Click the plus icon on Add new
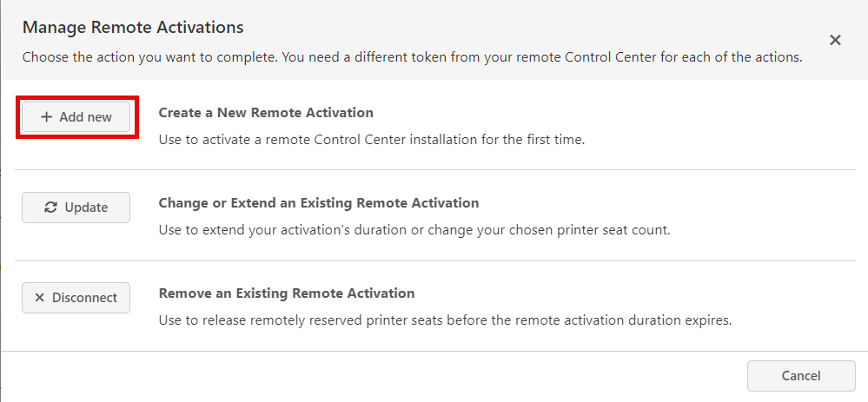Screen dimensions: 868x402 pyautogui.click(x=47, y=117)
